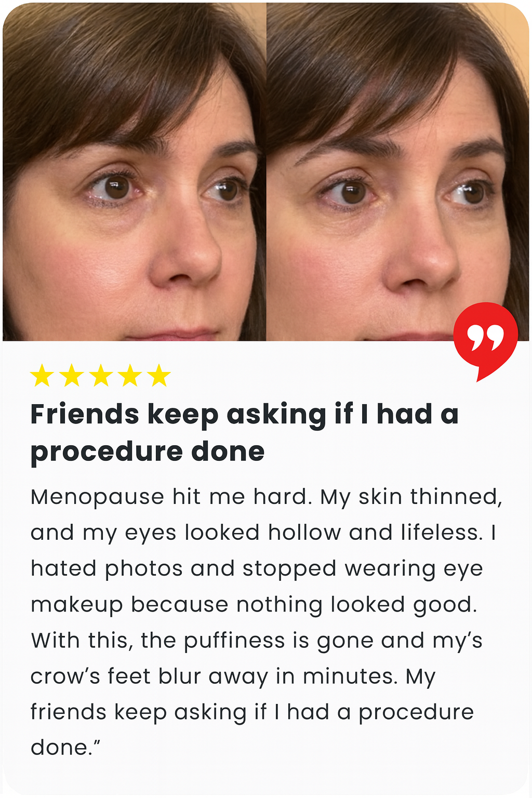532x798 pixels.
Task: Select the first yellow rating star
Action: point(42,375)
